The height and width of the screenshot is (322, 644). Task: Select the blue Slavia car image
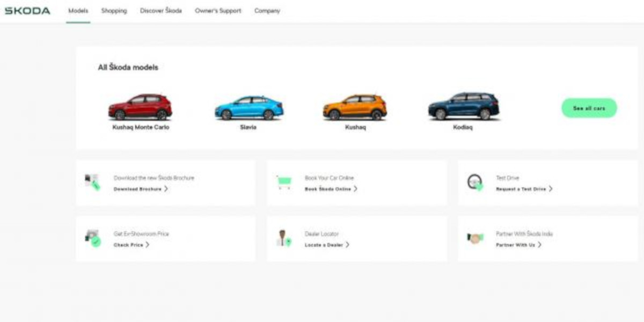point(249,108)
